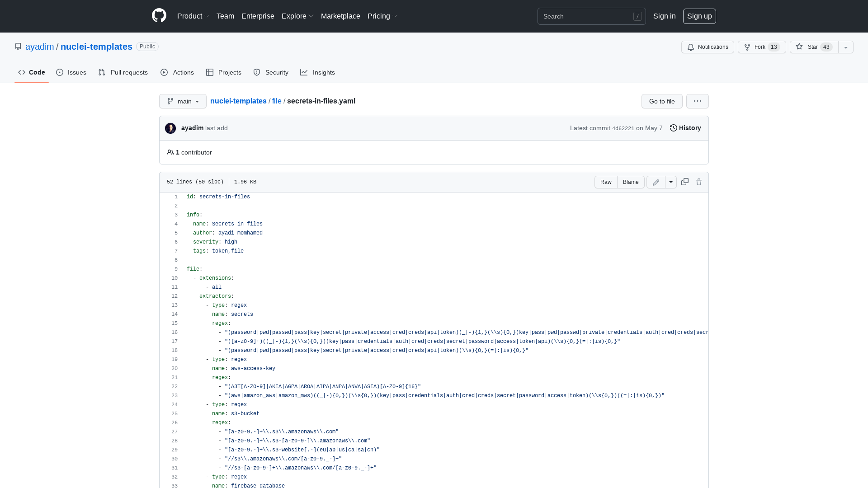Image resolution: width=868 pixels, height=488 pixels.
Task: Open ayadim user profile link
Action: 39,47
